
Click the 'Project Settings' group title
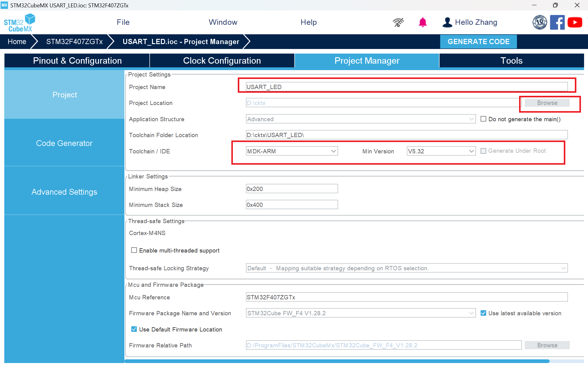click(x=149, y=74)
